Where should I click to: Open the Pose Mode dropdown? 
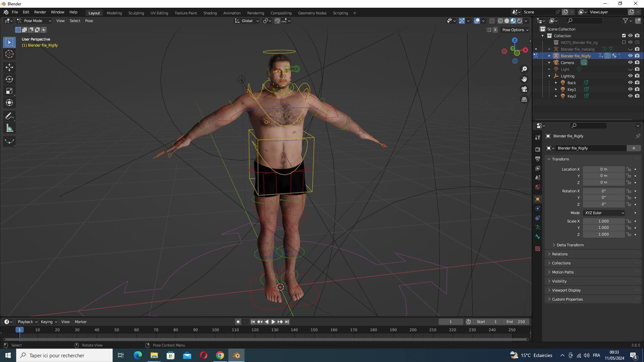coord(34,21)
